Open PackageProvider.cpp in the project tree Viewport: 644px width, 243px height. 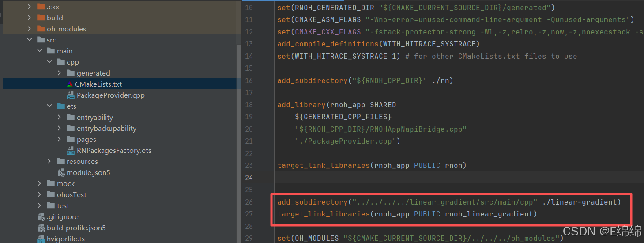[110, 95]
